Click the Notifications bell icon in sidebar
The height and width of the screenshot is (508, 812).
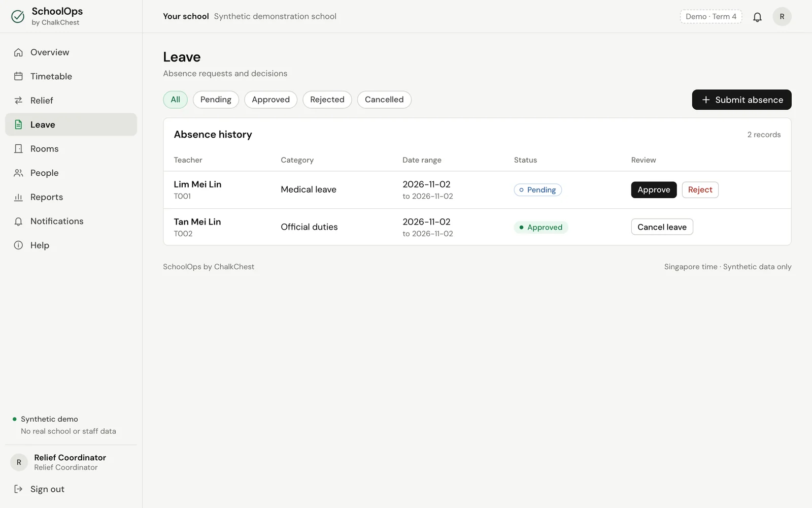[18, 221]
